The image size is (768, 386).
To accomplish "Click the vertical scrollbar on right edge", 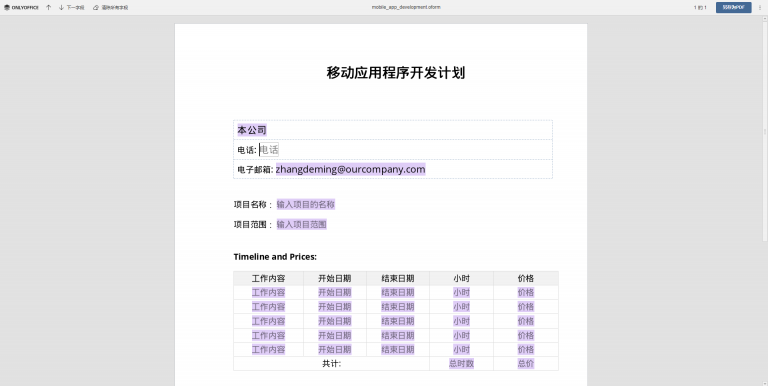I will tap(765, 132).
